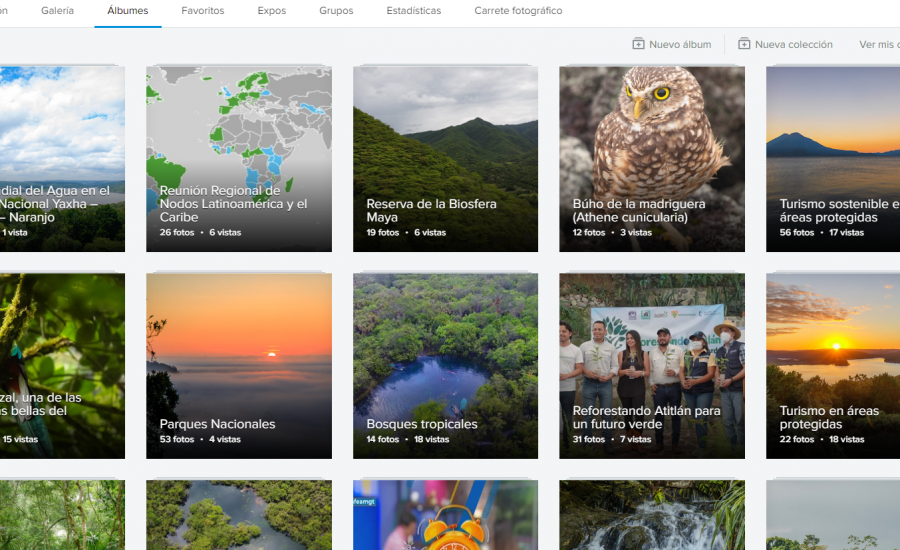Open the Reforestando Atitlán album

pyautogui.click(x=652, y=366)
